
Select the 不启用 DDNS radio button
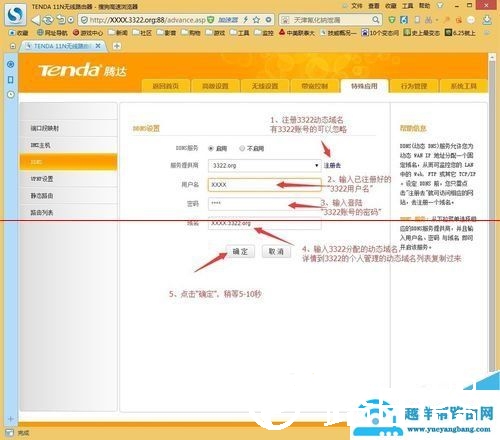coord(242,149)
